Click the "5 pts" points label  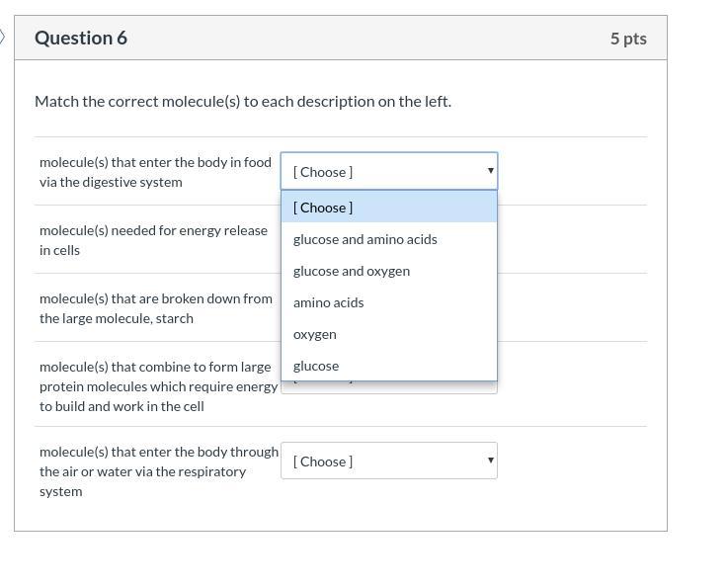point(628,39)
